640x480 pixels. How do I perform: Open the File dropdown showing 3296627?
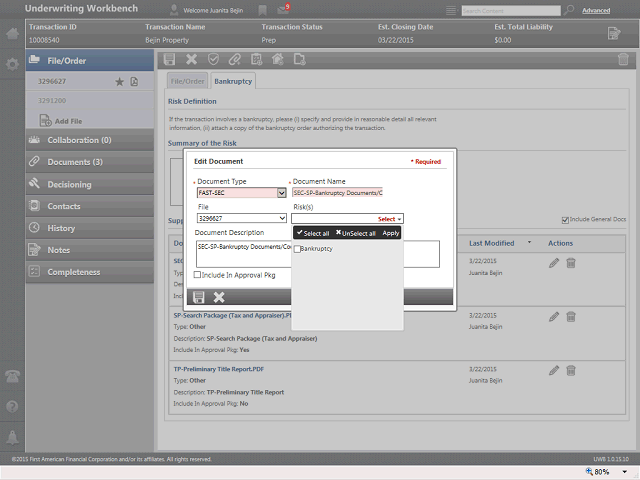tap(242, 218)
